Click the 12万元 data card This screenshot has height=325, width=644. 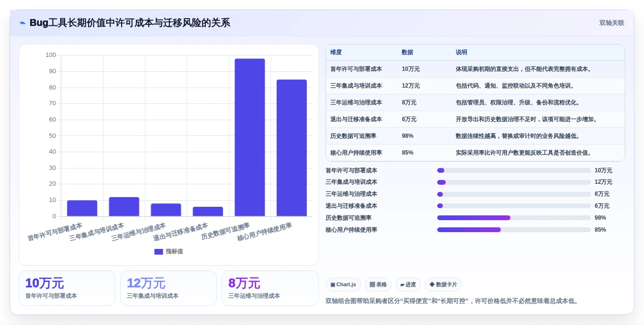click(169, 288)
